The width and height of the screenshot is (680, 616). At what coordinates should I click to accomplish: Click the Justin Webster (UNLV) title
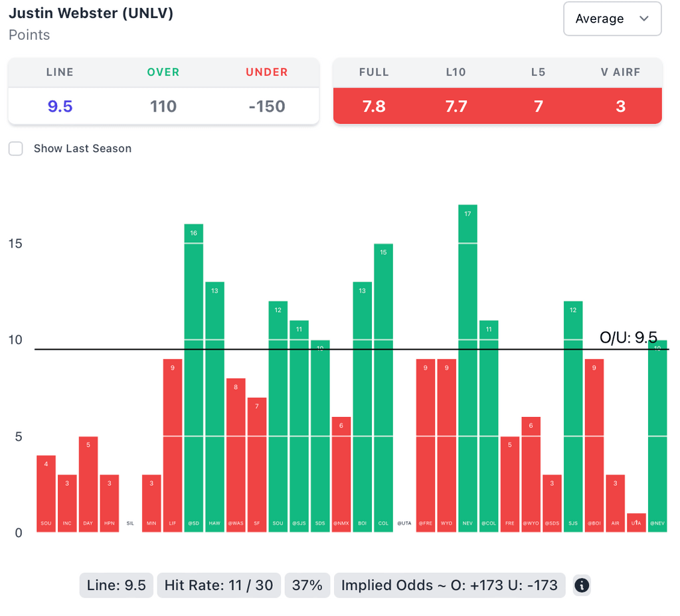click(91, 13)
